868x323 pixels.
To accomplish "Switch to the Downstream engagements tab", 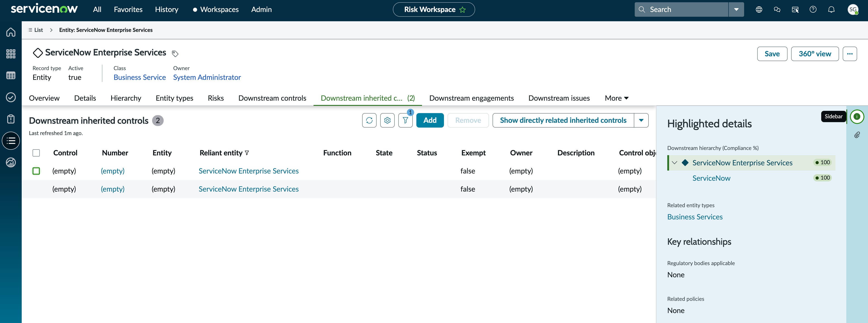I will tap(471, 98).
